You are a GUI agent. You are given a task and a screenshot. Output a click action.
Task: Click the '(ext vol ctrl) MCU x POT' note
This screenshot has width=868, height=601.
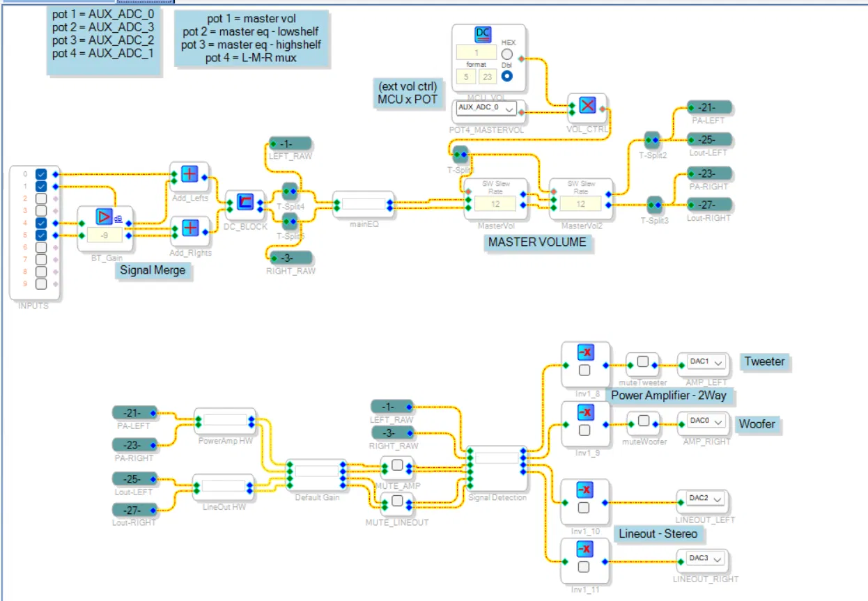408,93
